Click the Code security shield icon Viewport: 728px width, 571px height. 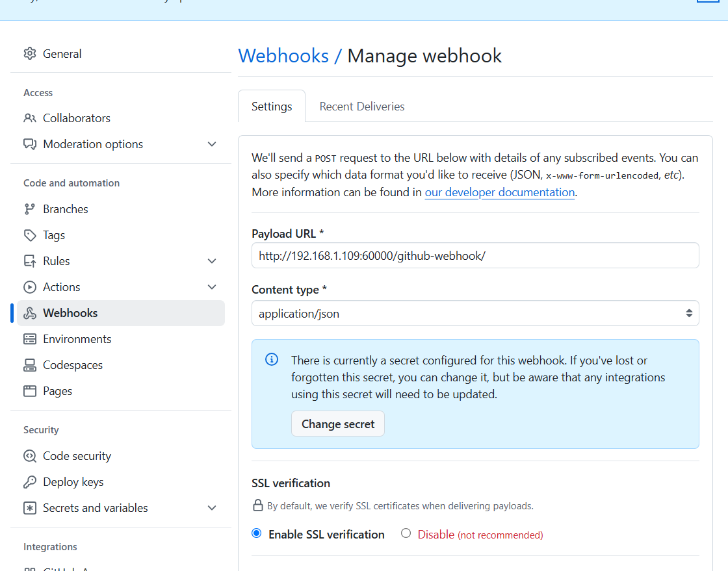tap(29, 455)
